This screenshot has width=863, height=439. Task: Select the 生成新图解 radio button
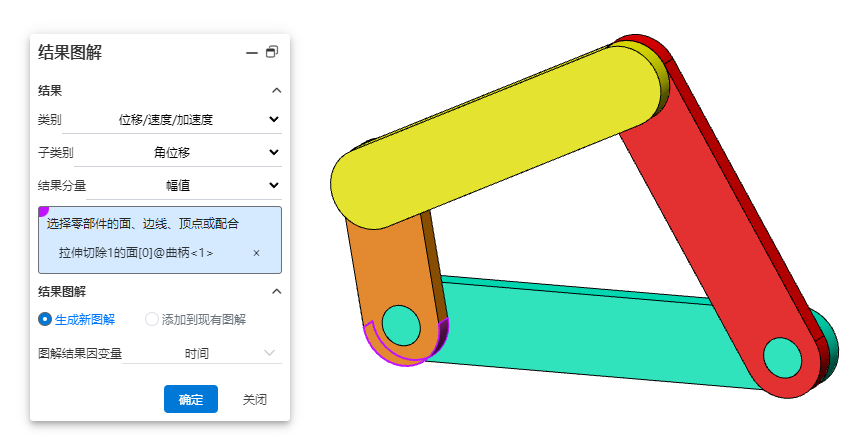click(45, 320)
